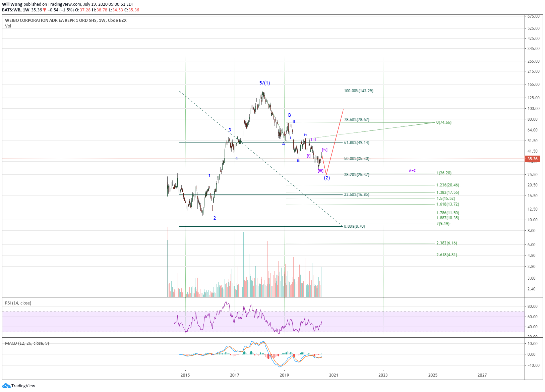The width and height of the screenshot is (545, 392).
Task: Click the 23.60%(16.85) Fibonacci level label
Action: click(x=357, y=194)
